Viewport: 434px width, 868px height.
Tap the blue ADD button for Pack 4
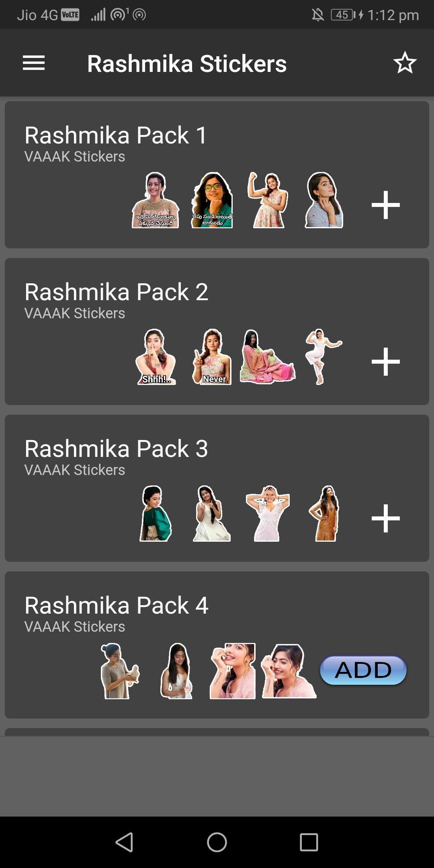(363, 670)
